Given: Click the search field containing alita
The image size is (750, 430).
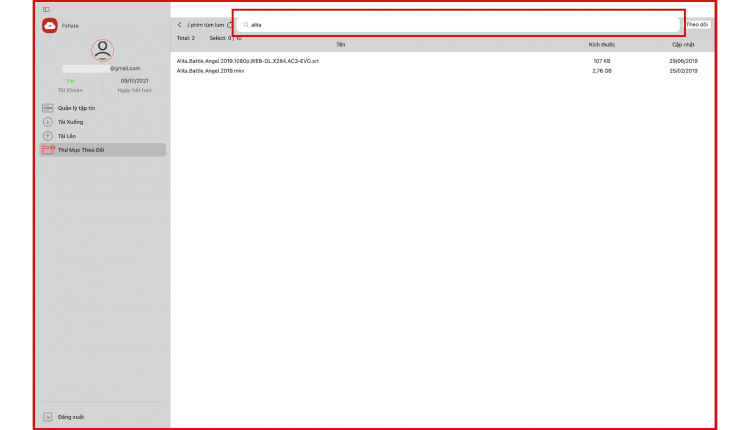Looking at the screenshot, I should [x=458, y=24].
